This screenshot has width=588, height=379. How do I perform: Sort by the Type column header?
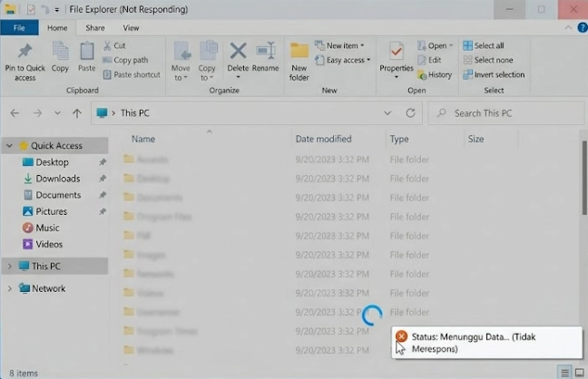pyautogui.click(x=399, y=139)
